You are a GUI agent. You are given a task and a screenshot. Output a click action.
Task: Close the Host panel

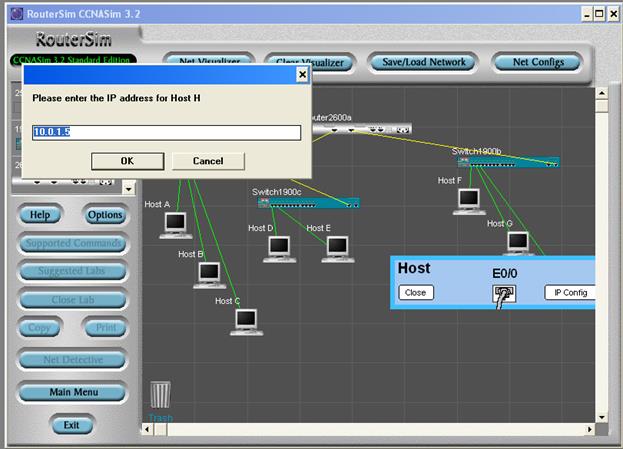[x=415, y=293]
